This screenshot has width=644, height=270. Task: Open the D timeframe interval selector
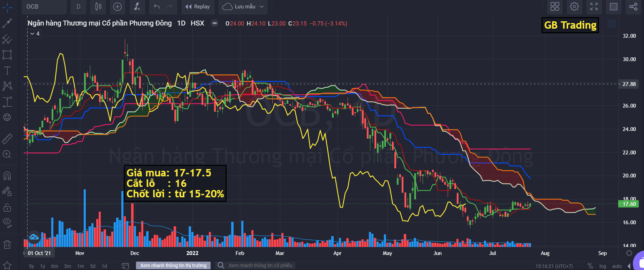(x=78, y=7)
